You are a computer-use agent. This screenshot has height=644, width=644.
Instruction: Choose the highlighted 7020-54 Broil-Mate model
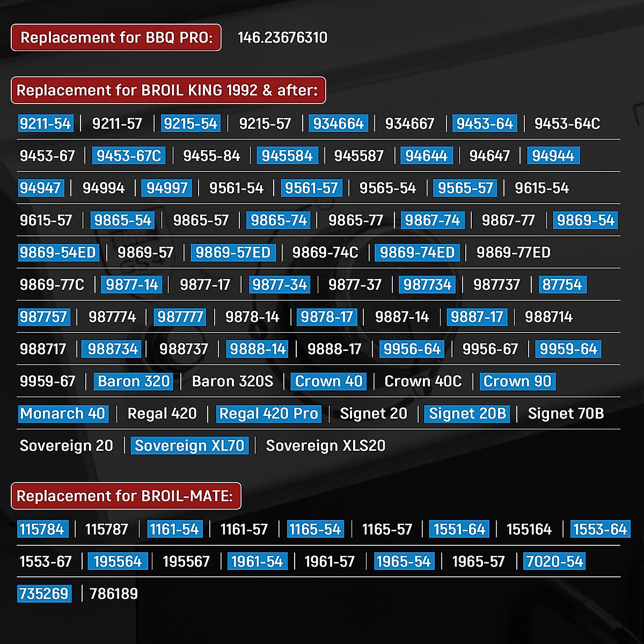coord(554,562)
